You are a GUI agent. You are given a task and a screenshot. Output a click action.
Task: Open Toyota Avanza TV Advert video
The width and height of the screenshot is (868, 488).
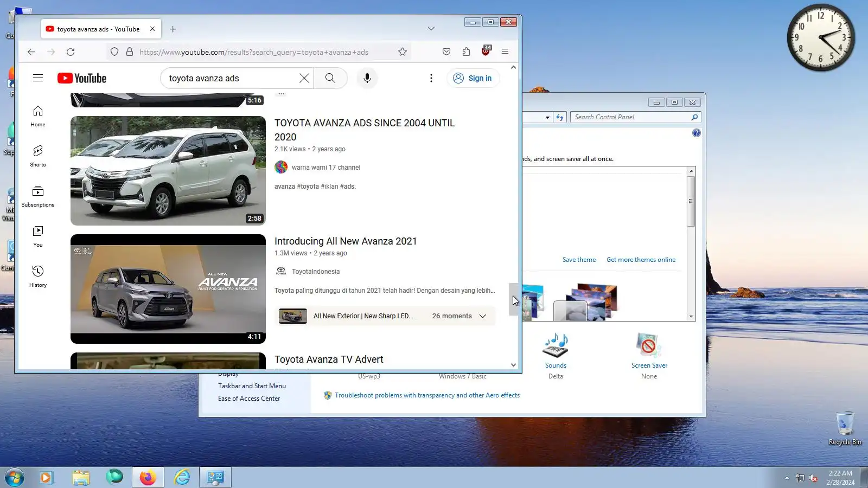click(329, 359)
